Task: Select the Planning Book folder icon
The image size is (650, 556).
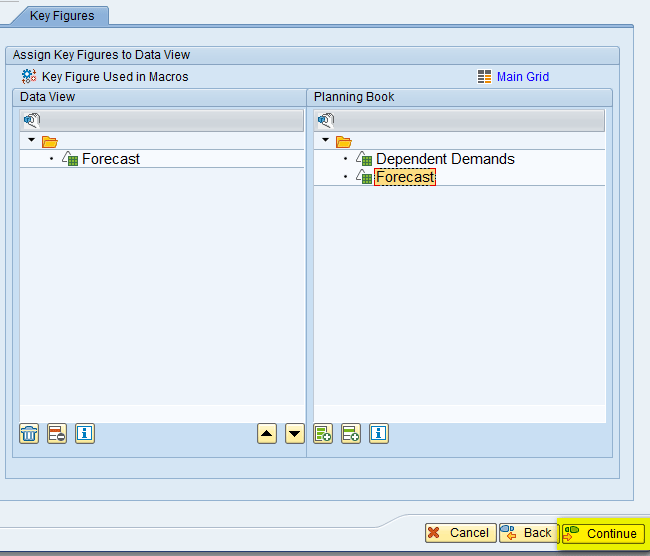Action: 344,142
